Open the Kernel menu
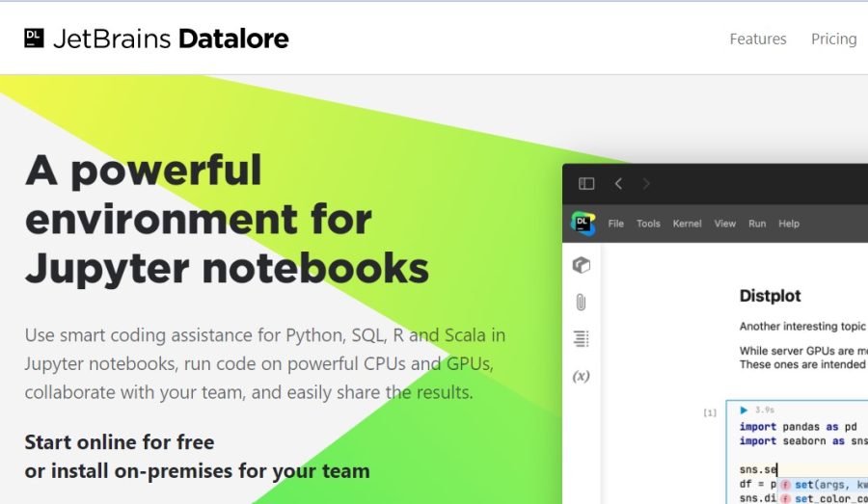 point(687,224)
